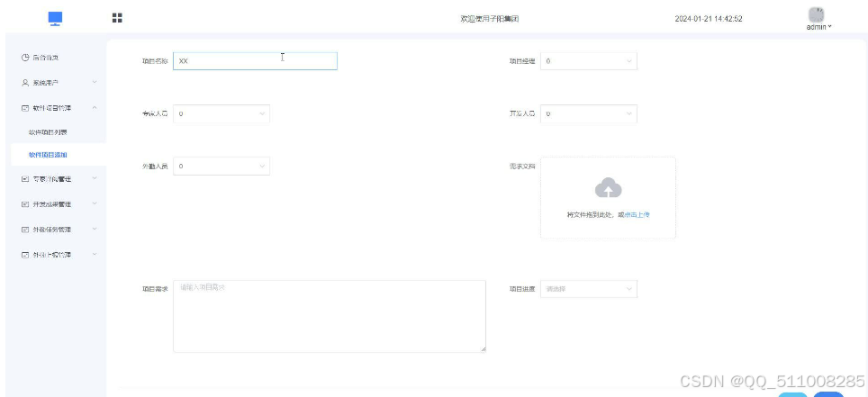Open 软件项目列表 submenu item
Image resolution: width=868 pixels, height=397 pixels.
(59, 132)
